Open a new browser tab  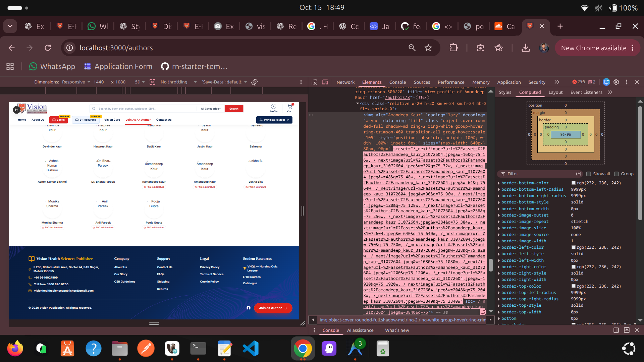560,26
